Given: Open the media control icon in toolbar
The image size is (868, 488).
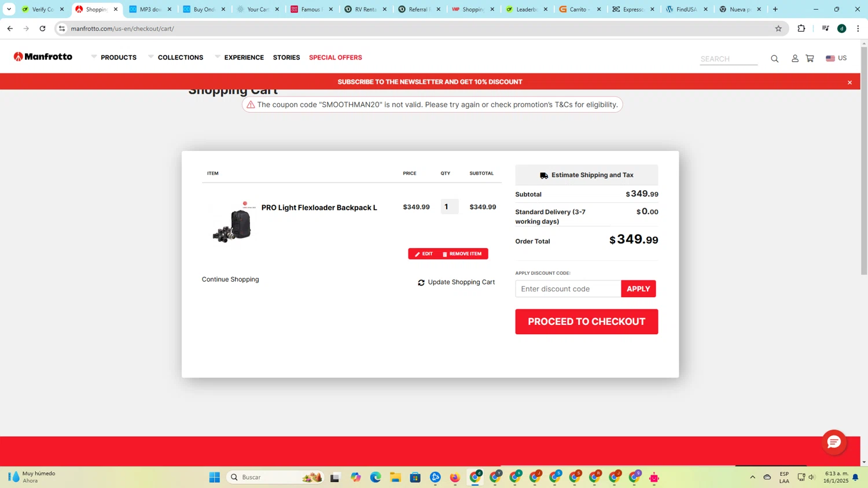Looking at the screenshot, I should (825, 28).
